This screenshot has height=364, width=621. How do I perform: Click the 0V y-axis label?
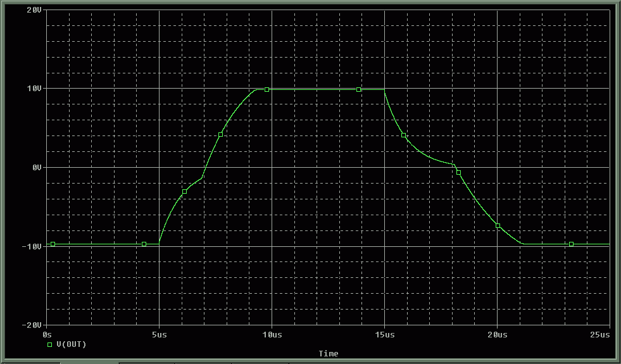35,168
